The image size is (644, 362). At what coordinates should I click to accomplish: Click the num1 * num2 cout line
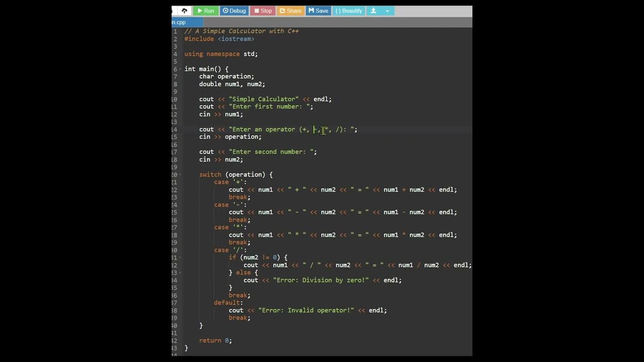(343, 235)
